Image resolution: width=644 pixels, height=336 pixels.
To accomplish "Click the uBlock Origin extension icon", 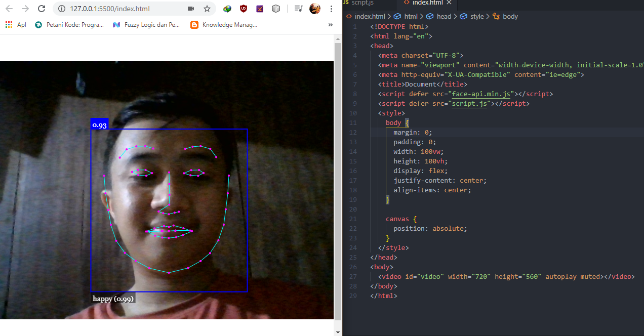I will (244, 9).
